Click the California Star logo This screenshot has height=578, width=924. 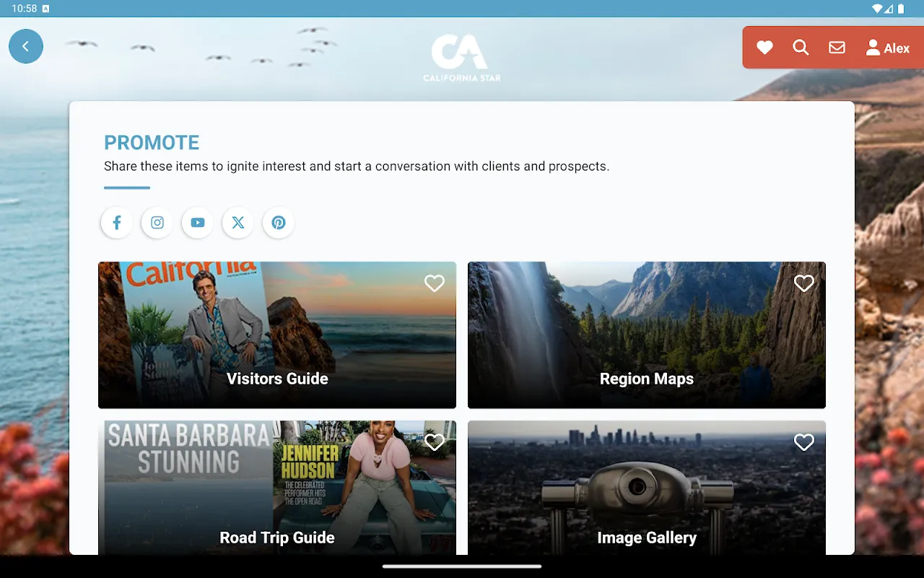[x=461, y=58]
